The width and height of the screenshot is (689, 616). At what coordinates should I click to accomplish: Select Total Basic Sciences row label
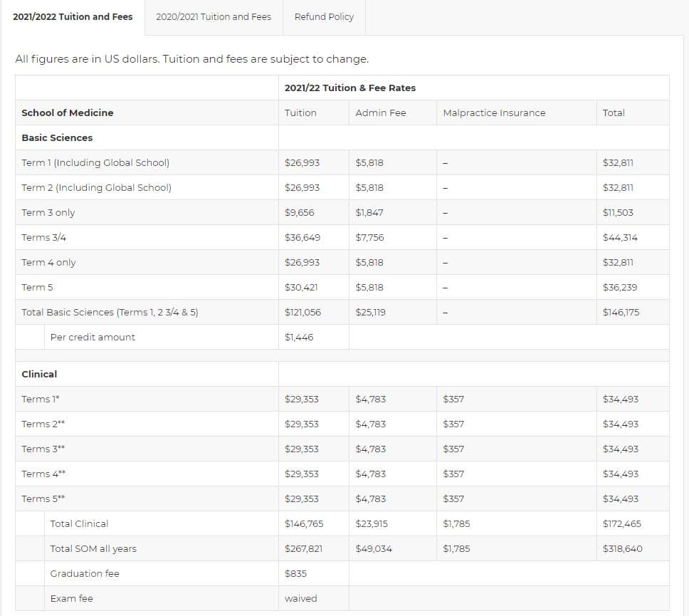110,312
